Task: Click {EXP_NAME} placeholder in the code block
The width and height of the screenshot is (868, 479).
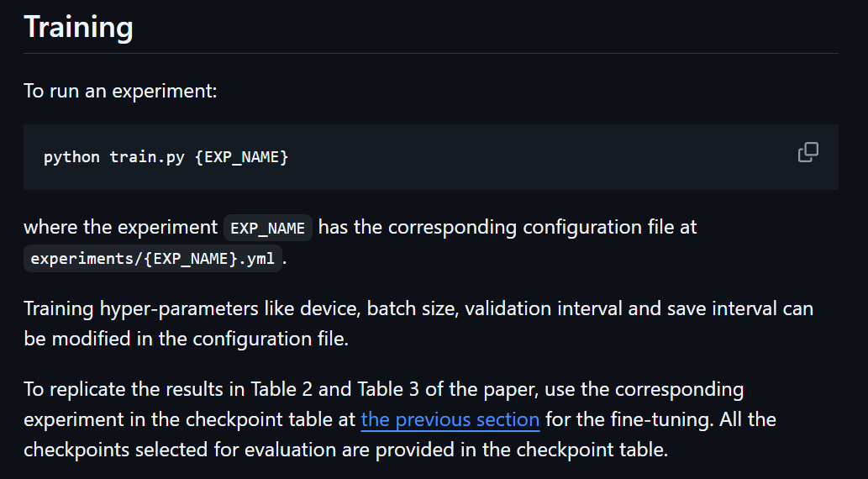Action: pyautogui.click(x=241, y=157)
